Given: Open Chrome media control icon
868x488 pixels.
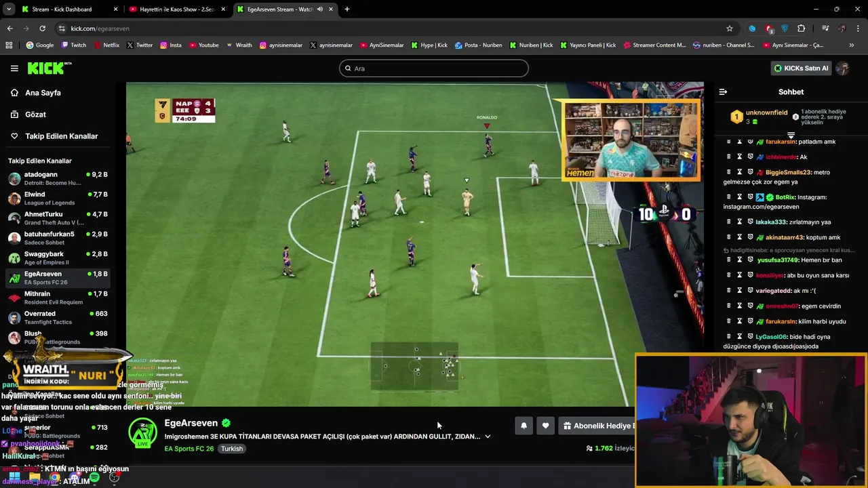Looking at the screenshot, I should coord(825,28).
